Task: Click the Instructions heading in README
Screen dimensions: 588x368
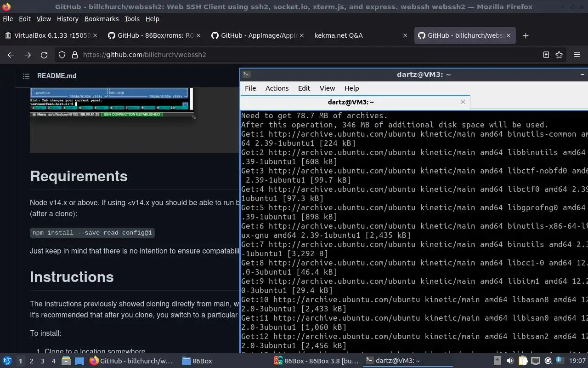Action: tap(72, 277)
